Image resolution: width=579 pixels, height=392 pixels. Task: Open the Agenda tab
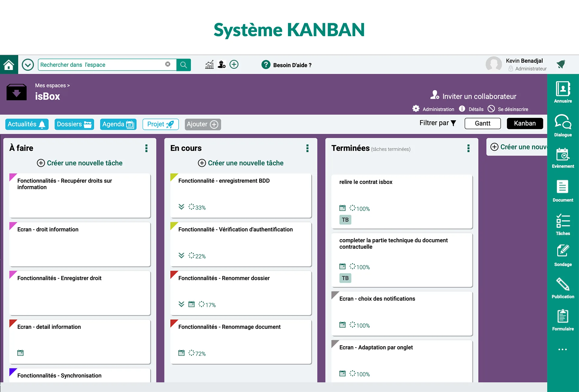tap(118, 124)
